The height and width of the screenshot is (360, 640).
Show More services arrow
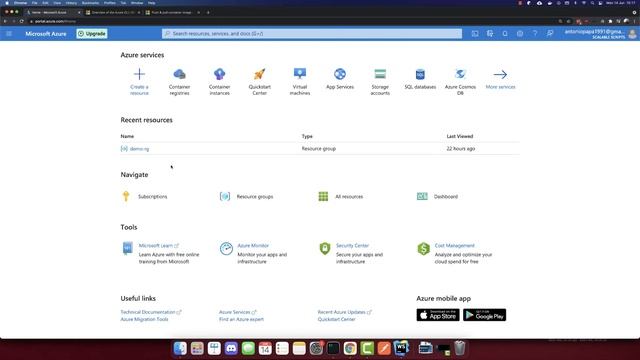coord(500,79)
